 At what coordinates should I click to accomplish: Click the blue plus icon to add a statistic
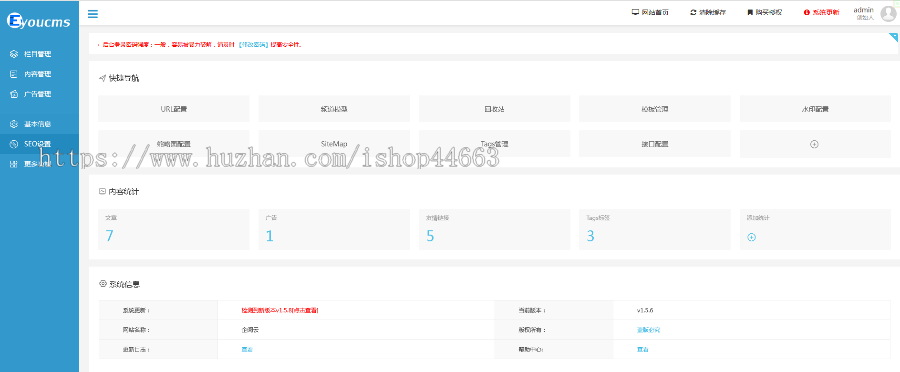751,237
